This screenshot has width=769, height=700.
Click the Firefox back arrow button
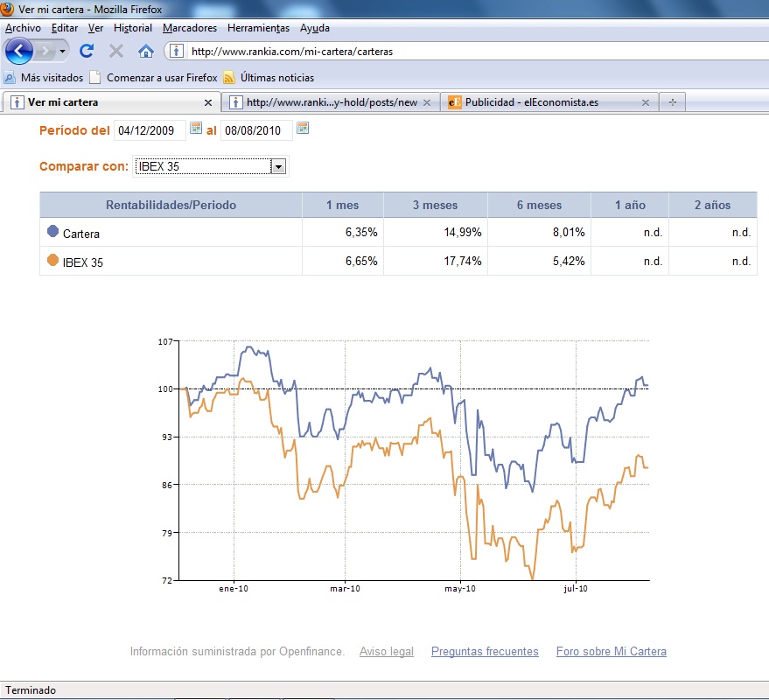[18, 51]
